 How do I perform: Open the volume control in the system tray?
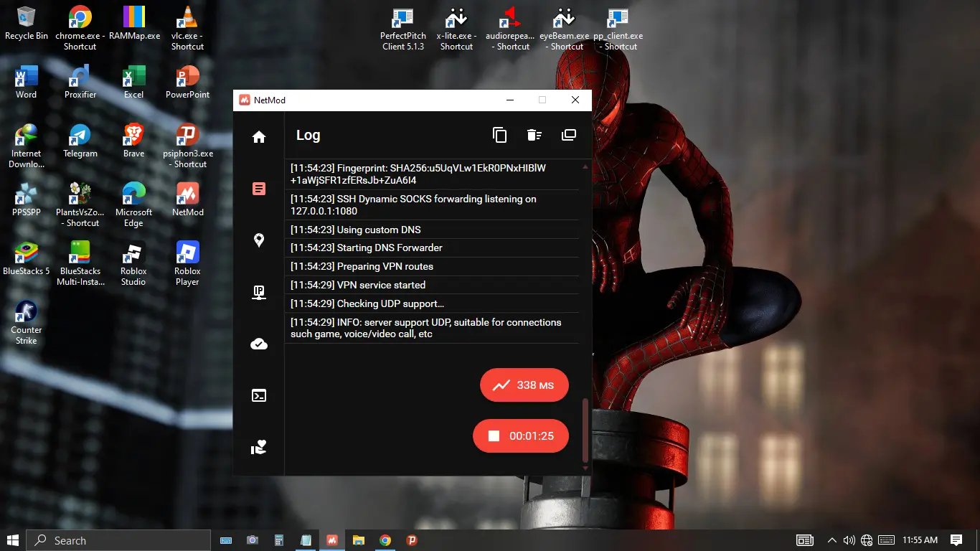tap(849, 540)
